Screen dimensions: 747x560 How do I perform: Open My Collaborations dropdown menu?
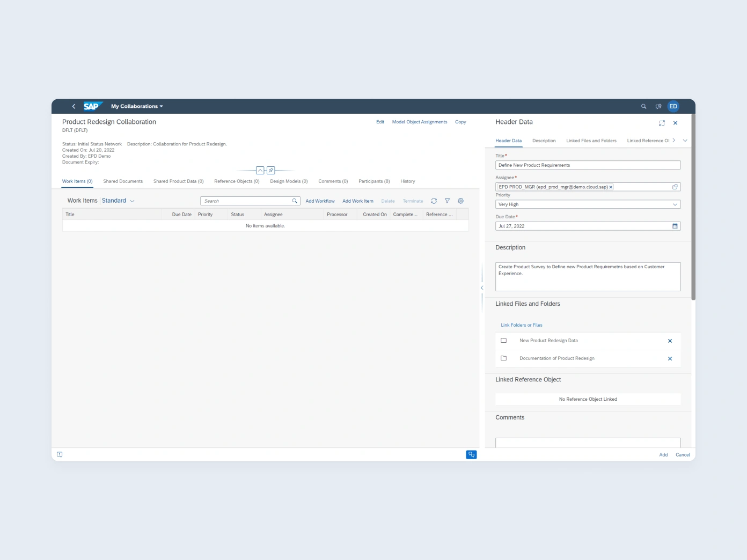pyautogui.click(x=137, y=106)
